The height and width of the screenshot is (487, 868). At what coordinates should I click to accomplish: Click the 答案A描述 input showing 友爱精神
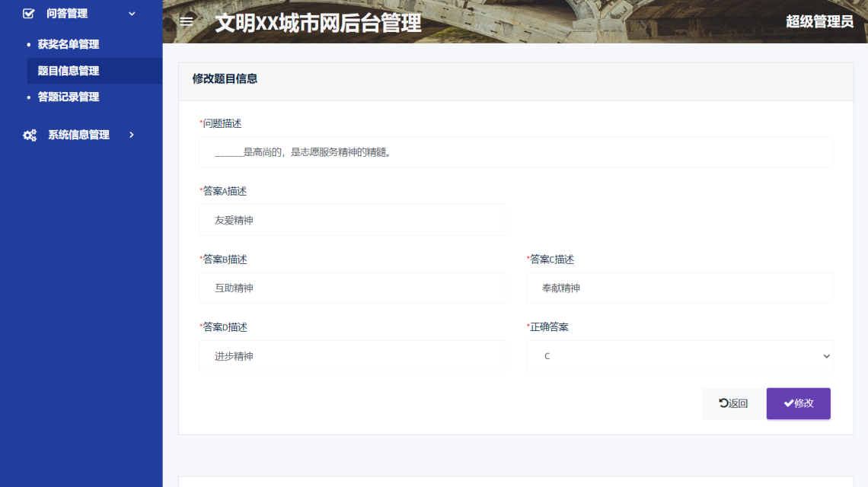tap(353, 220)
